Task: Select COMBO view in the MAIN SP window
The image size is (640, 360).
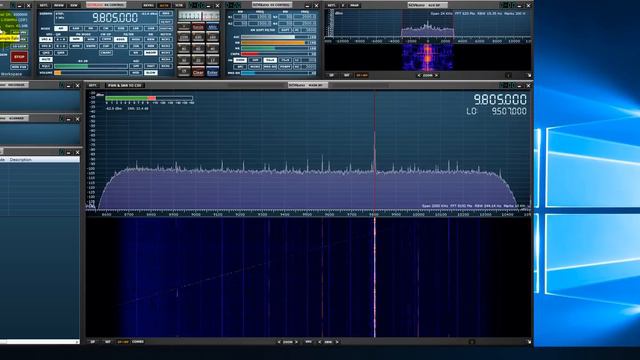Action: click(138, 342)
